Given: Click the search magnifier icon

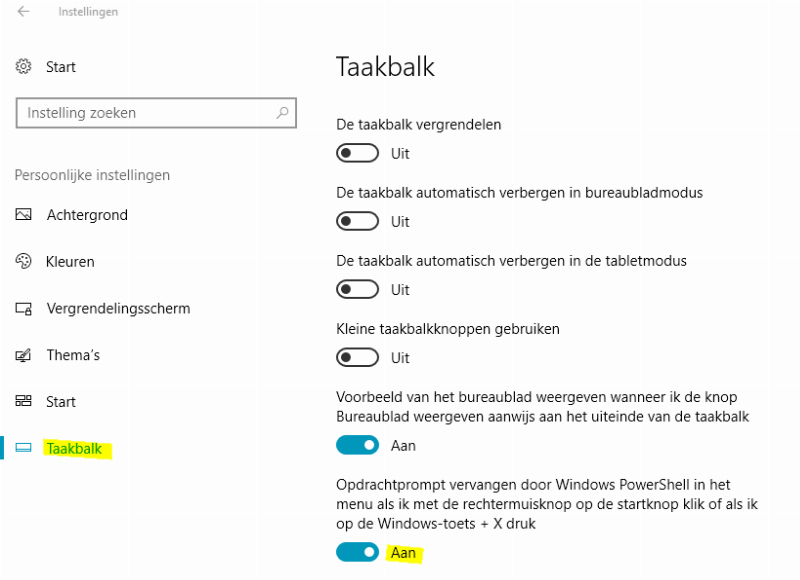Looking at the screenshot, I should [283, 113].
